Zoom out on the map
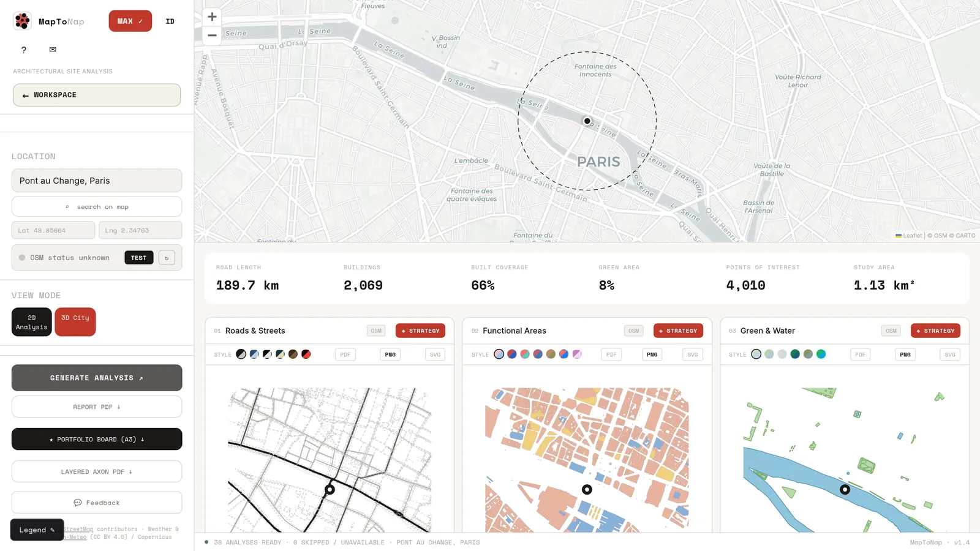980x551 pixels. point(212,35)
